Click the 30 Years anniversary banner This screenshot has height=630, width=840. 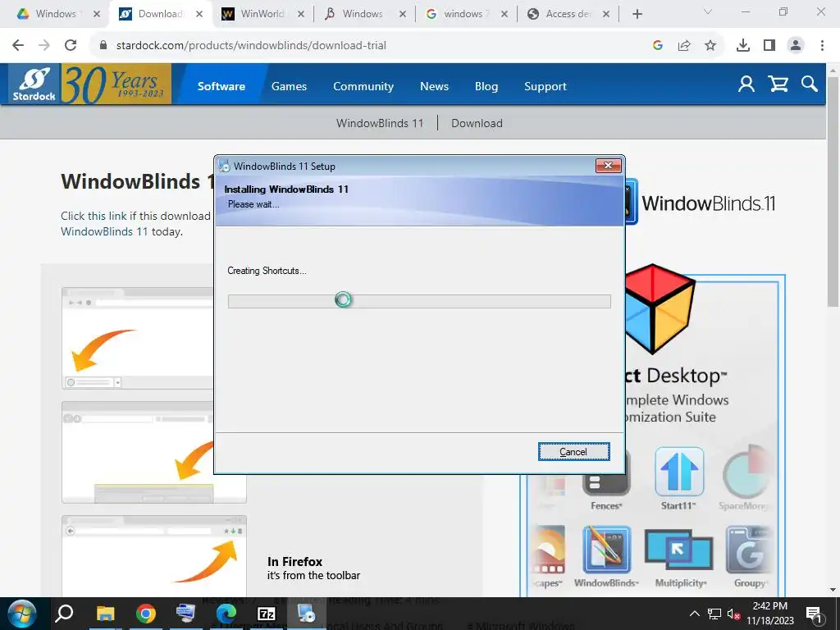point(116,84)
